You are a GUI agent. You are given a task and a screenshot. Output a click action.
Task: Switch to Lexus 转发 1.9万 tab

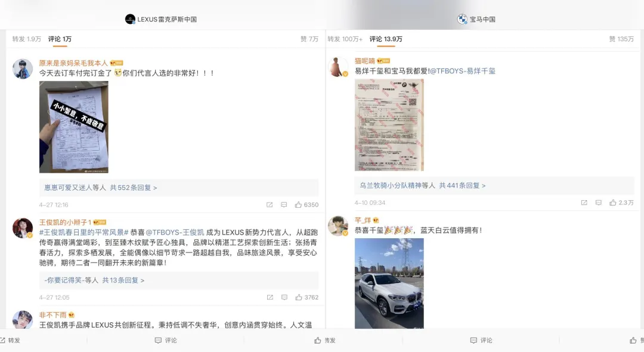27,39
